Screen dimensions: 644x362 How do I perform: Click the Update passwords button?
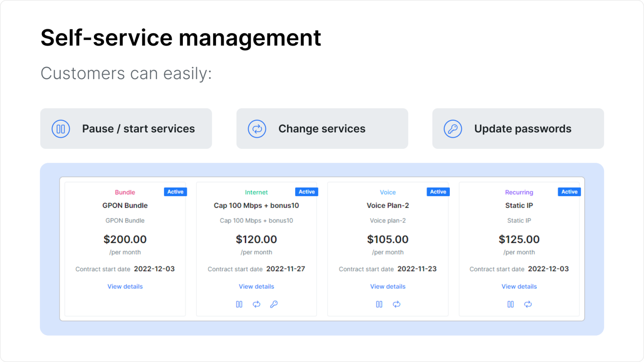click(x=518, y=129)
